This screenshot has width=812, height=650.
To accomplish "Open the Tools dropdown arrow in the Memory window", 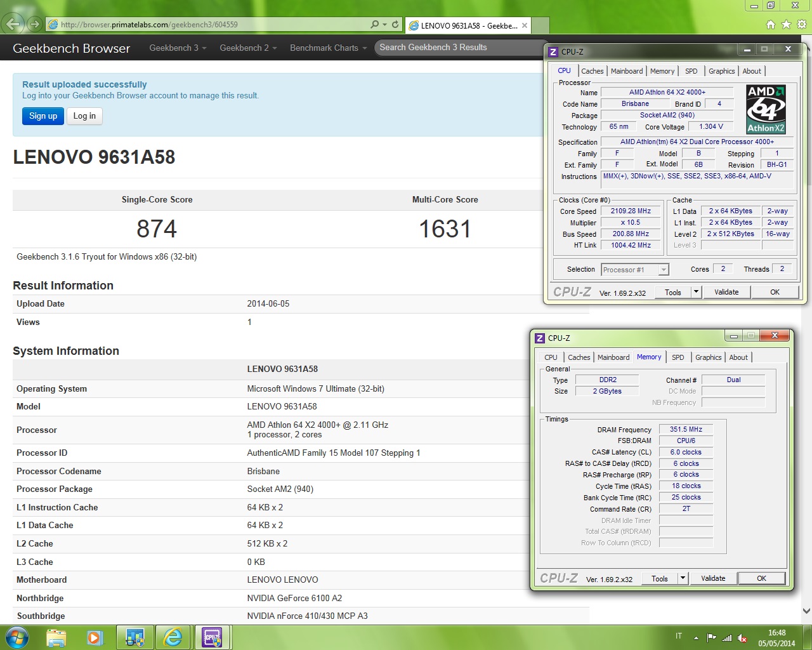I will (x=683, y=578).
